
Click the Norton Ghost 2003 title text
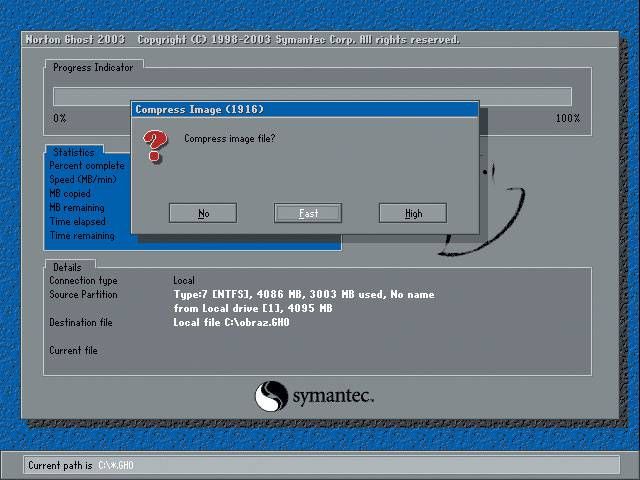pos(77,40)
